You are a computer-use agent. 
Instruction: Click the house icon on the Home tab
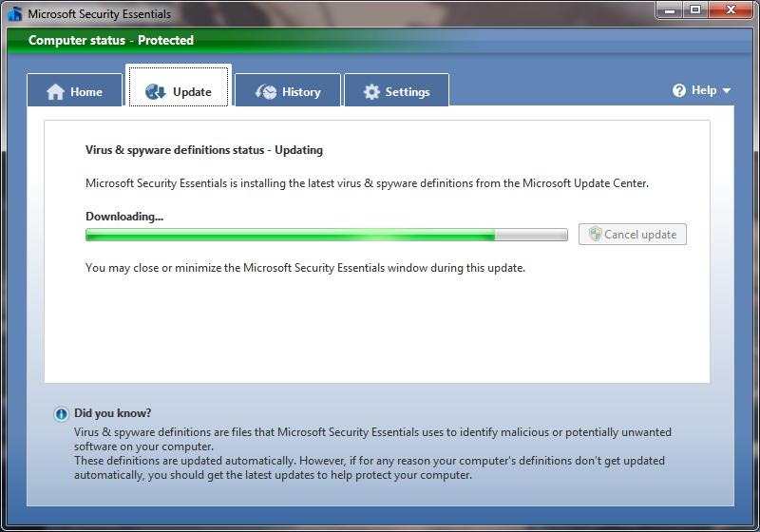tap(56, 92)
